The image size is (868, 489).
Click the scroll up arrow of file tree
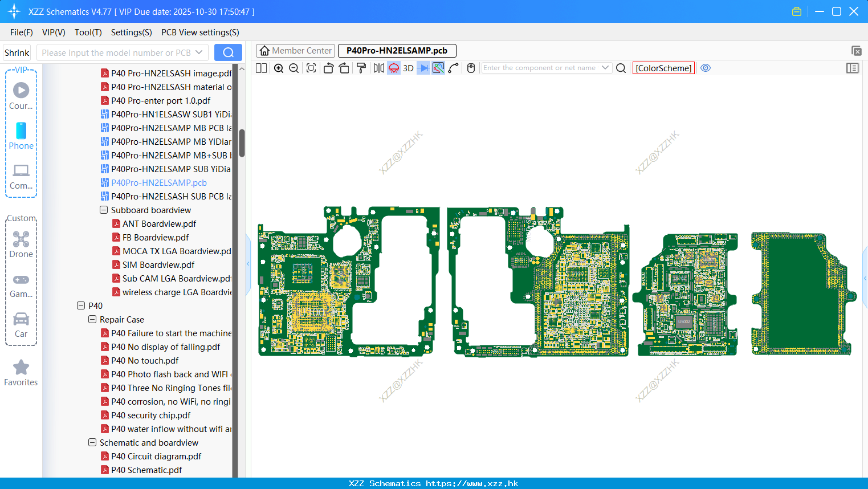(x=242, y=68)
